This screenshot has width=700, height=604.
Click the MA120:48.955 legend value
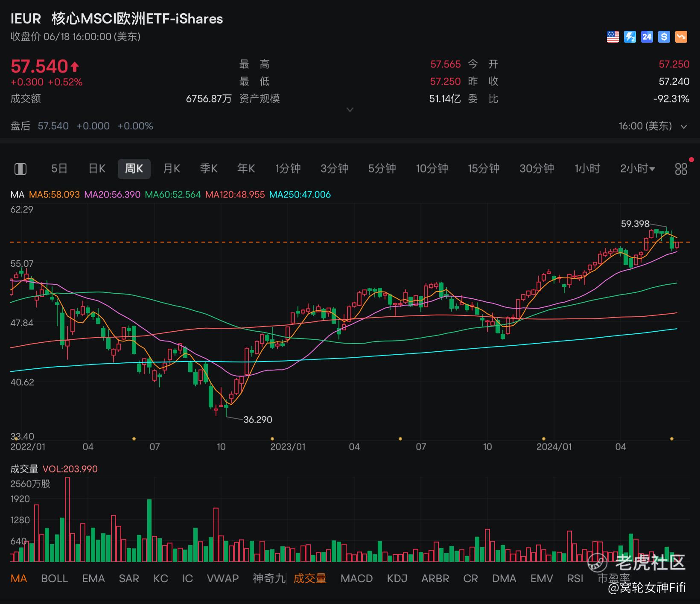pyautogui.click(x=235, y=195)
